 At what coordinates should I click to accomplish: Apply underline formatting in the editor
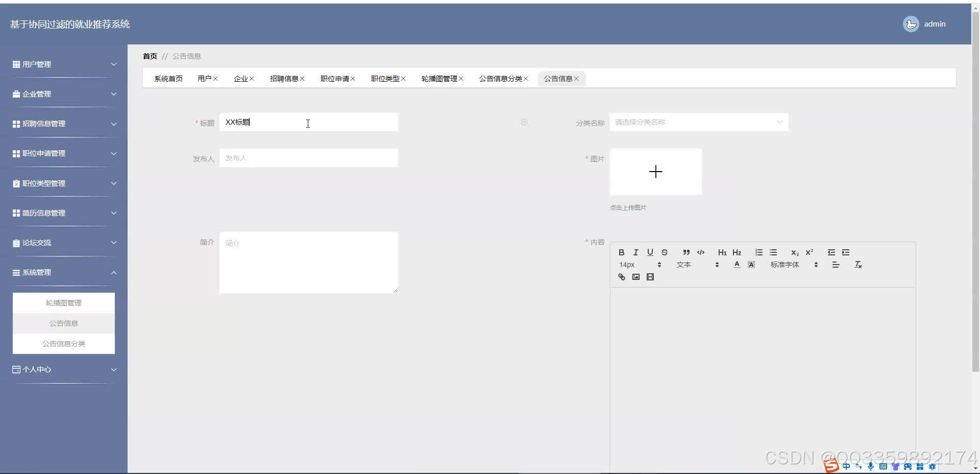click(x=650, y=252)
